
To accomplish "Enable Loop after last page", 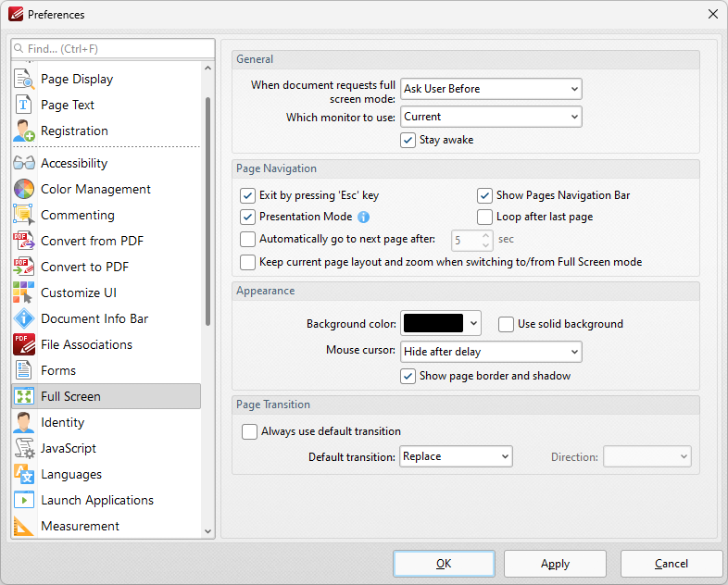I will 484,217.
